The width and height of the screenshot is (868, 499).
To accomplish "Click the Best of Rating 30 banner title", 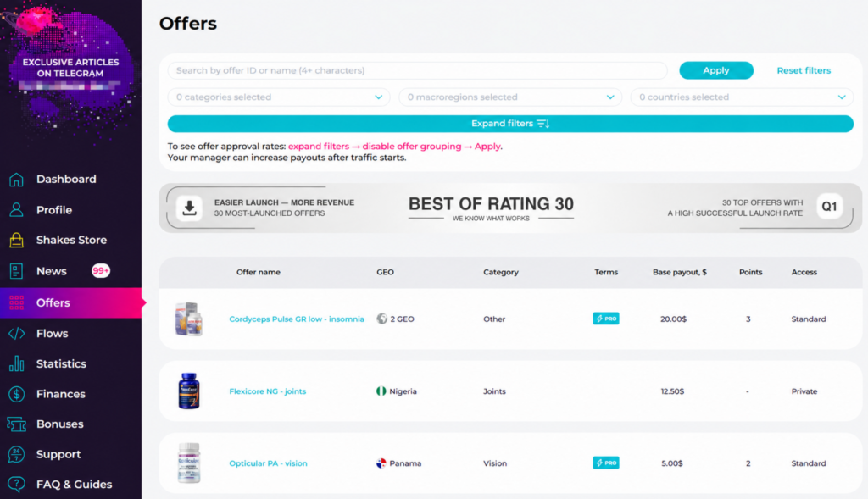I will (491, 204).
